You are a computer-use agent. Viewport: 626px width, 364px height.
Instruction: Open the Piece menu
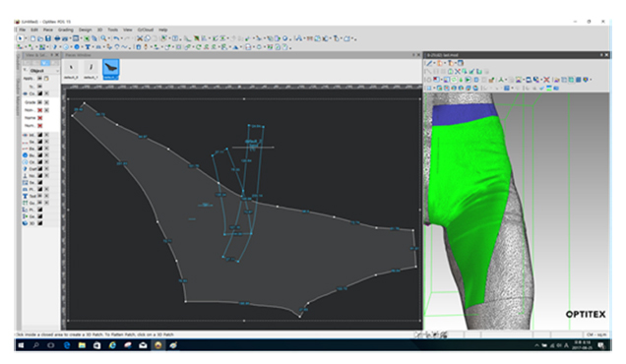48,30
